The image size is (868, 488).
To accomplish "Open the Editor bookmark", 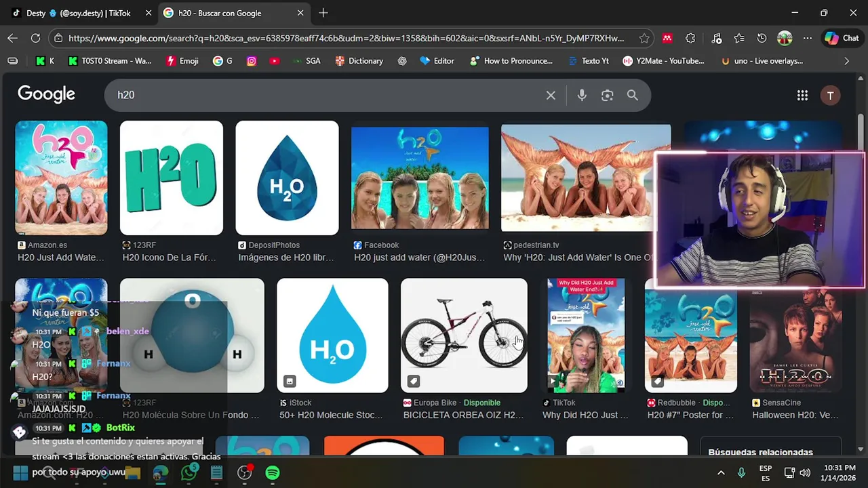I will point(437,61).
